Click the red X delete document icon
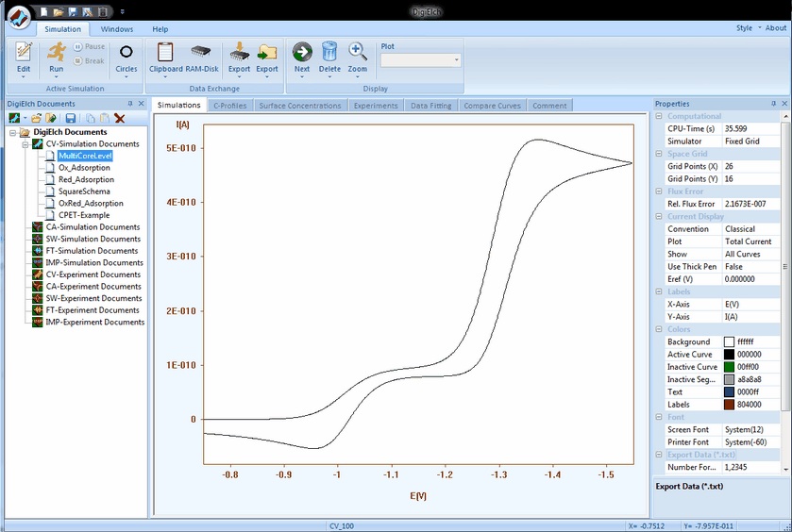Screen dimensions: 792x532 coord(120,118)
